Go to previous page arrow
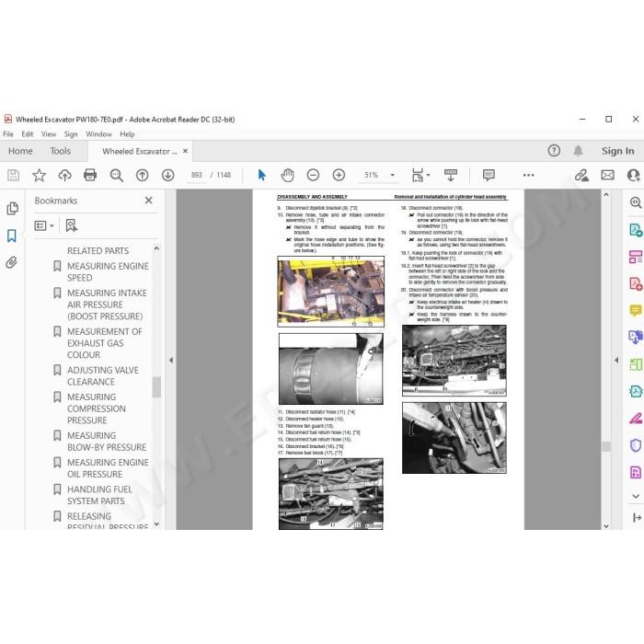Image resolution: width=644 pixels, height=644 pixels. click(x=142, y=176)
